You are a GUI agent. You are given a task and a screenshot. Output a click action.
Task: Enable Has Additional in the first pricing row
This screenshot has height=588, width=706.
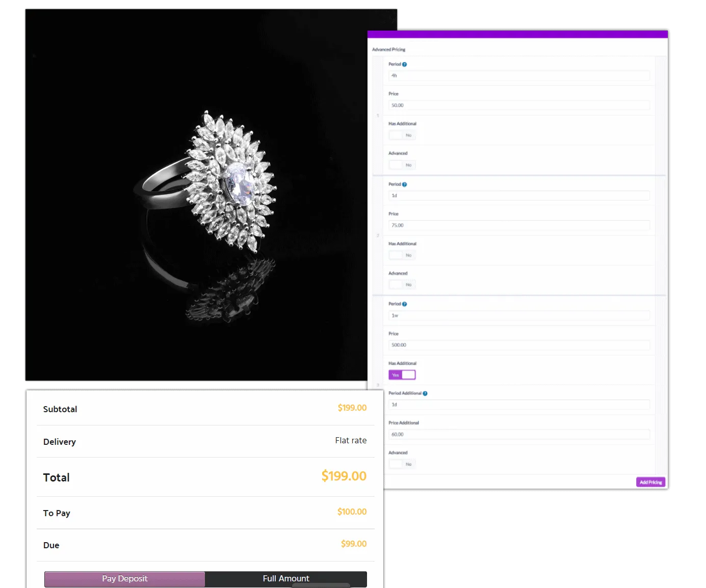pyautogui.click(x=402, y=135)
